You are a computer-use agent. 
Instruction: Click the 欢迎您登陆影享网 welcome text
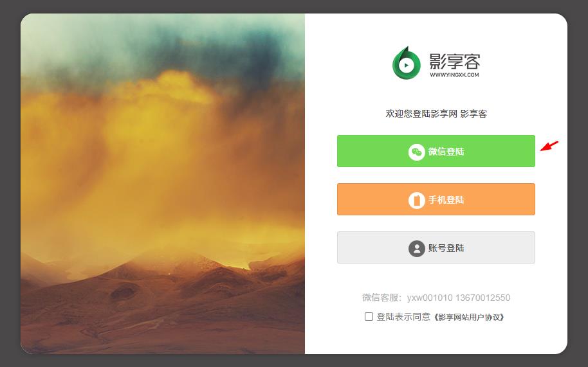tap(421, 114)
